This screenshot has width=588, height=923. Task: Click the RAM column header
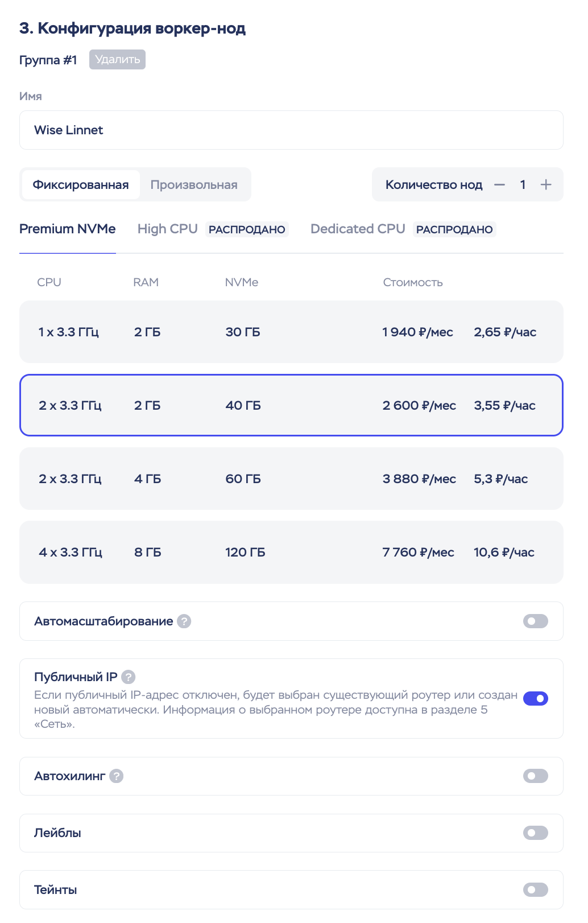146,282
